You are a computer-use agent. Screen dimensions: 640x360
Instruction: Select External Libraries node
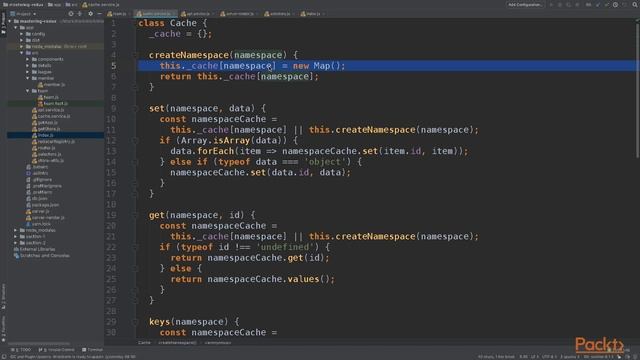[34, 249]
